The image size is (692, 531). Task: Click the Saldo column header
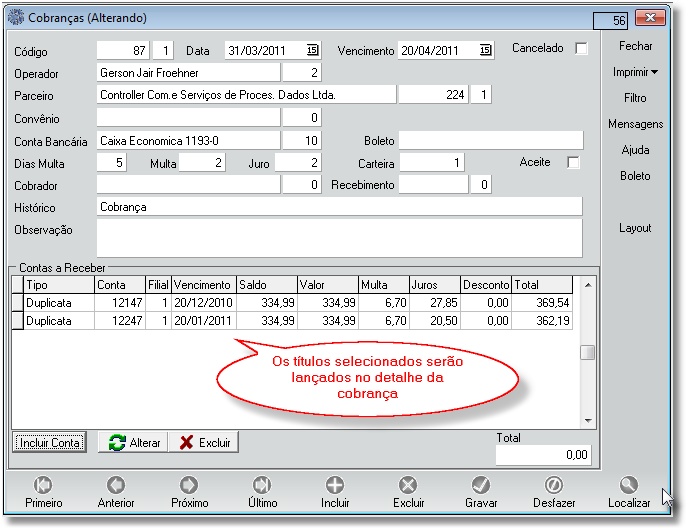coord(267,285)
